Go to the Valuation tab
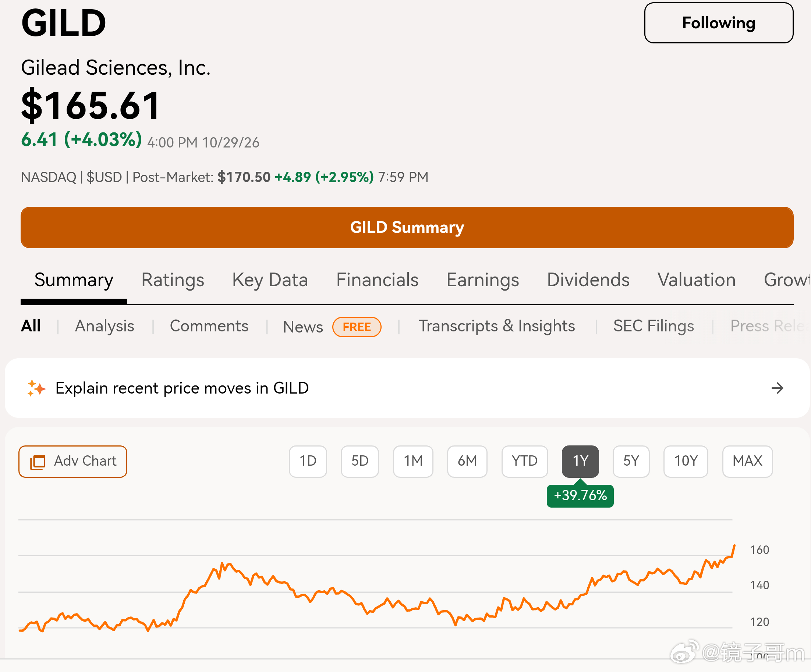The width and height of the screenshot is (811, 672). coord(696,280)
